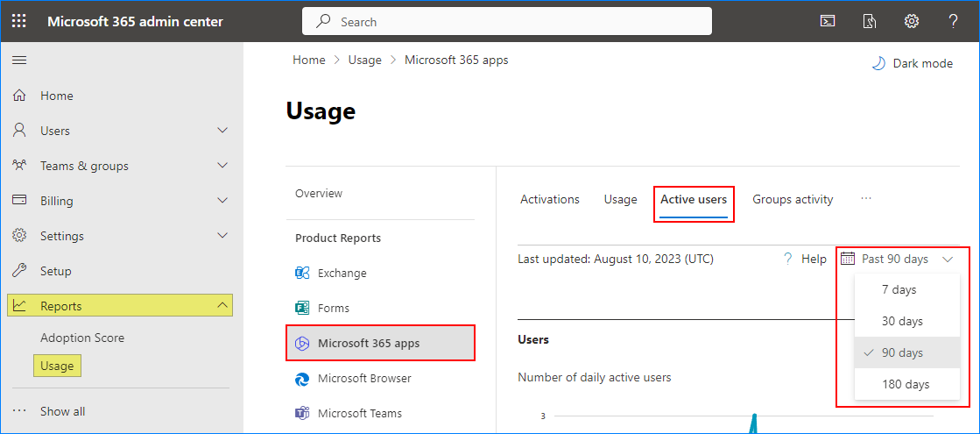Open the Groups activity tab
Image resolution: width=980 pixels, height=434 pixels.
[x=793, y=200]
